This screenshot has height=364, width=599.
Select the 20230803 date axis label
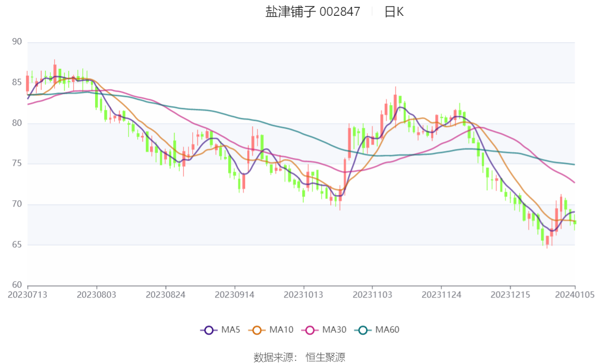96,295
